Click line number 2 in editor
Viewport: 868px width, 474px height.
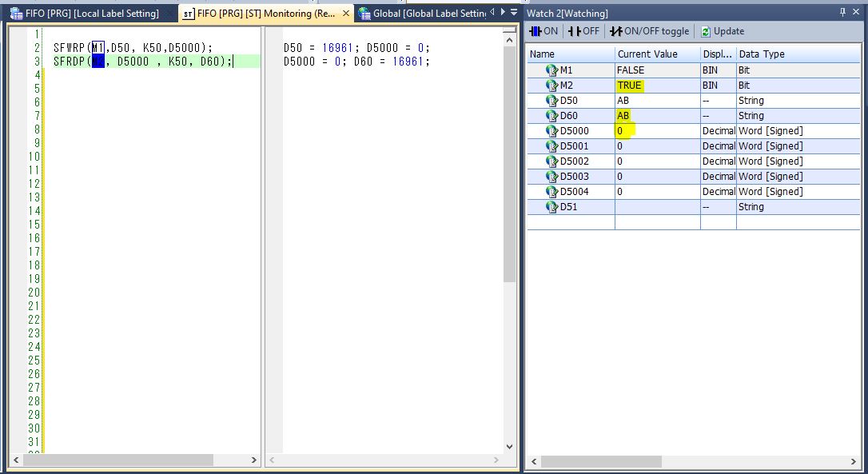click(37, 48)
